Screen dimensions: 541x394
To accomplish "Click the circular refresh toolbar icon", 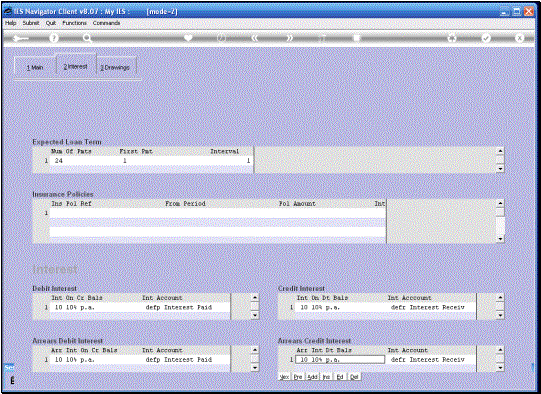I will (x=221, y=38).
